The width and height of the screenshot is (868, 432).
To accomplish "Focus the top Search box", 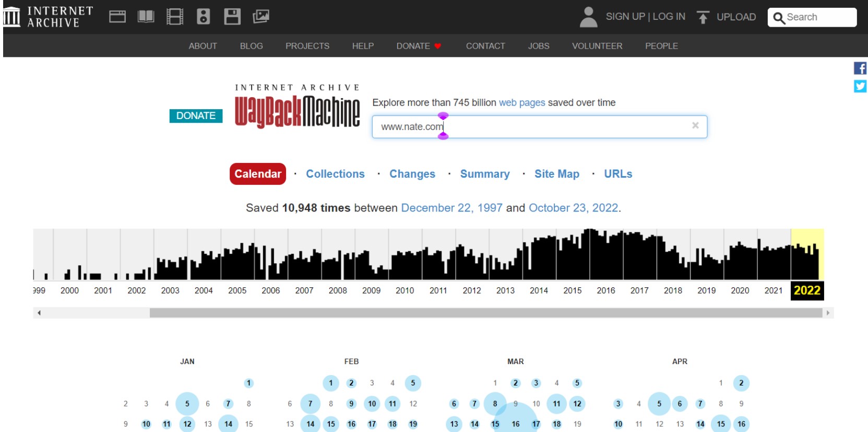I will [812, 17].
